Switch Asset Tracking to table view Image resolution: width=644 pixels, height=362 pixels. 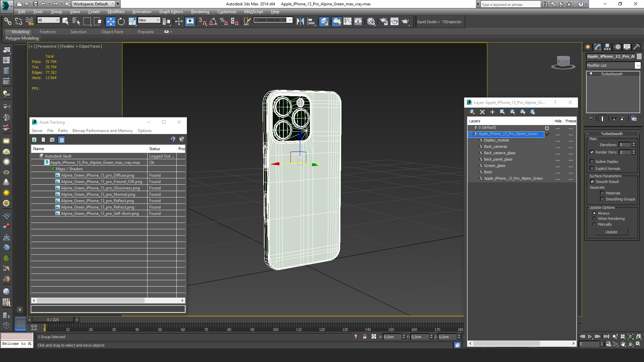pyautogui.click(x=62, y=140)
